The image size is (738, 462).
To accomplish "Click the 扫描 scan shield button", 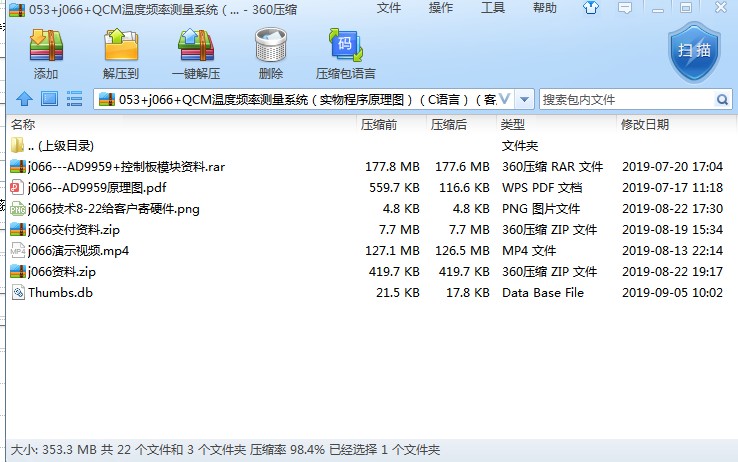I will (x=694, y=52).
